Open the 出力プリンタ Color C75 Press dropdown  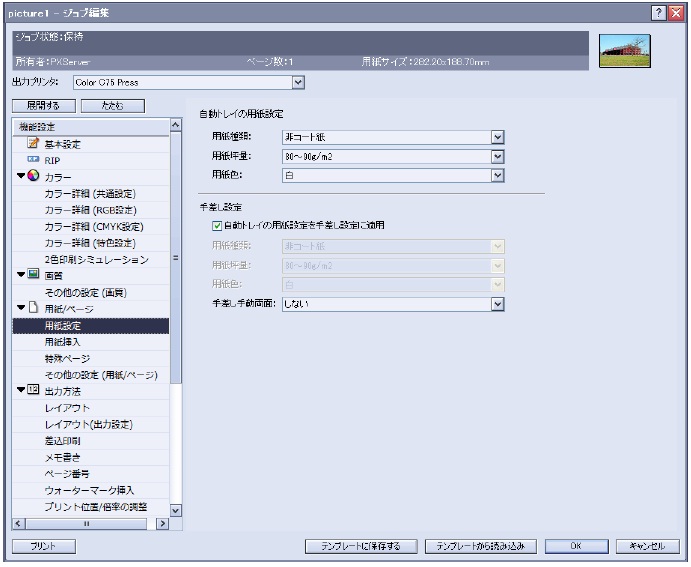point(297,83)
